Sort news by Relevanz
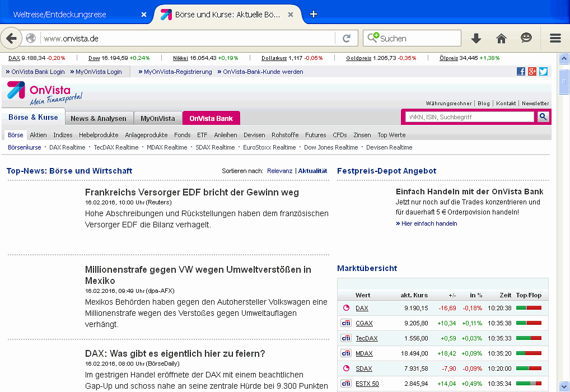The height and width of the screenshot is (392, 570). [x=279, y=171]
